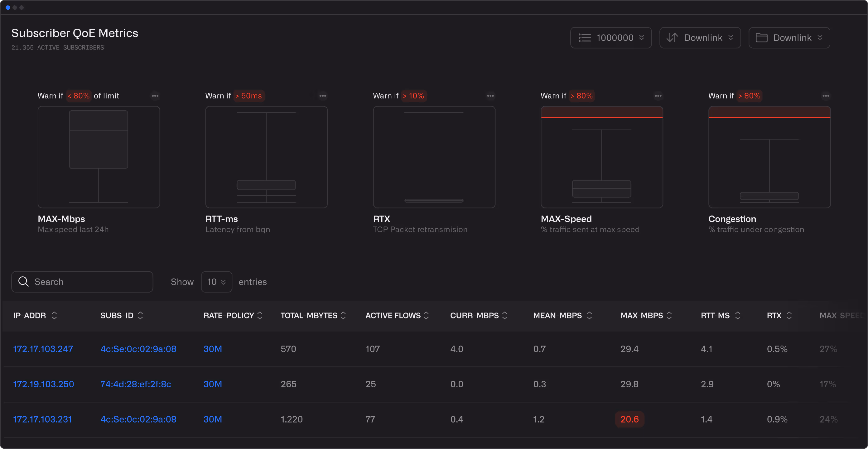Click the MAX-Speed box plot chart
868x449 pixels.
601,157
